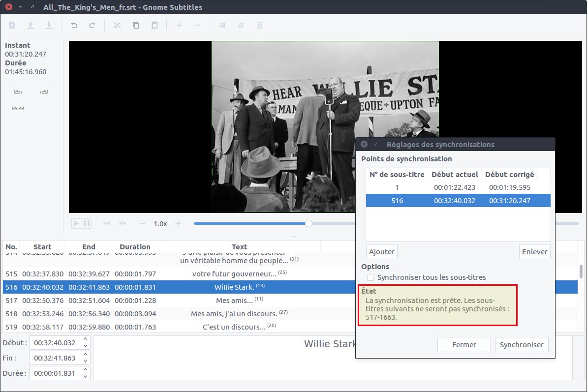
Task: Click the set subtitle start icon under Durée
Action: point(18,91)
